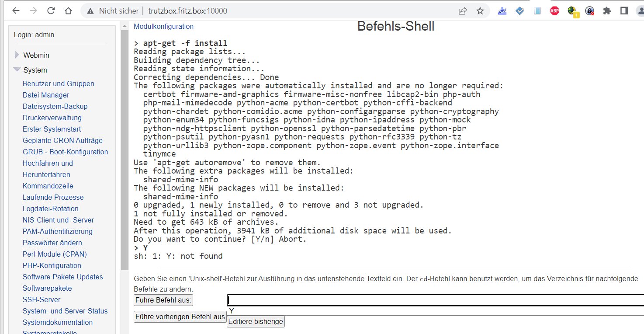Open the Adblock Plus extension
This screenshot has height=334, width=644.
[554, 11]
